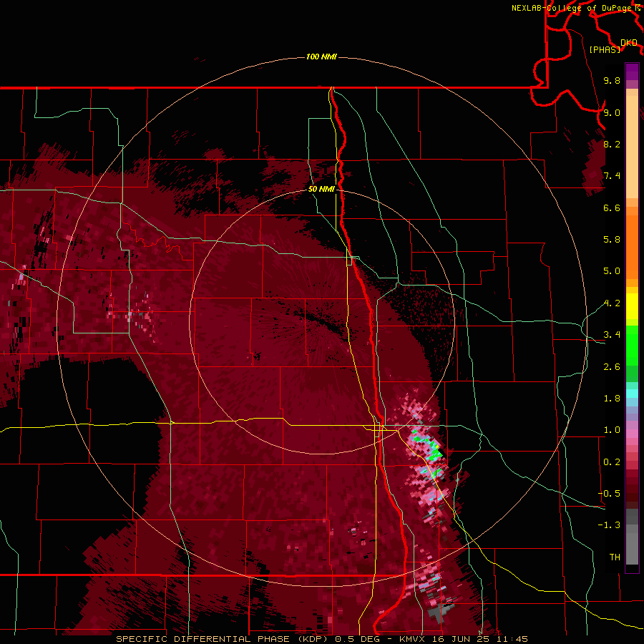Select the 2.6 scale value
Image resolution: width=644 pixels, height=644 pixels.
click(x=612, y=367)
